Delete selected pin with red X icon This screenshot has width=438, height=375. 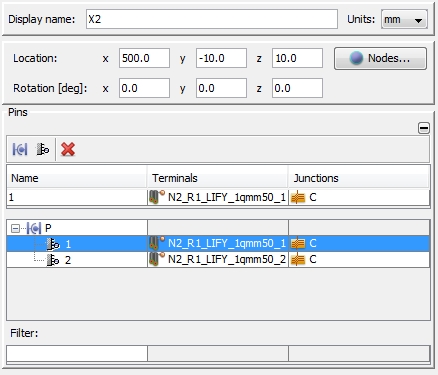tap(68, 149)
